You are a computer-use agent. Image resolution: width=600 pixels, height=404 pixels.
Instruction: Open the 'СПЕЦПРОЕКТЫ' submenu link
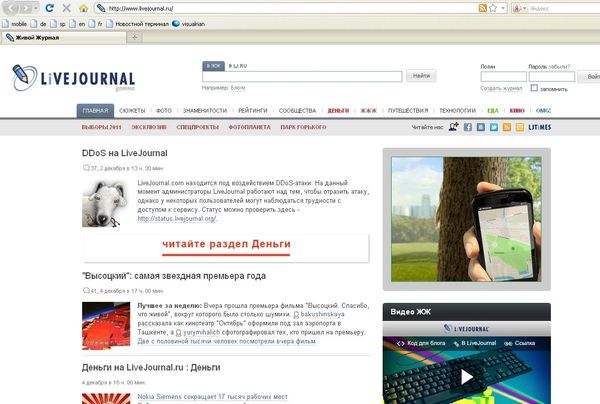click(197, 127)
